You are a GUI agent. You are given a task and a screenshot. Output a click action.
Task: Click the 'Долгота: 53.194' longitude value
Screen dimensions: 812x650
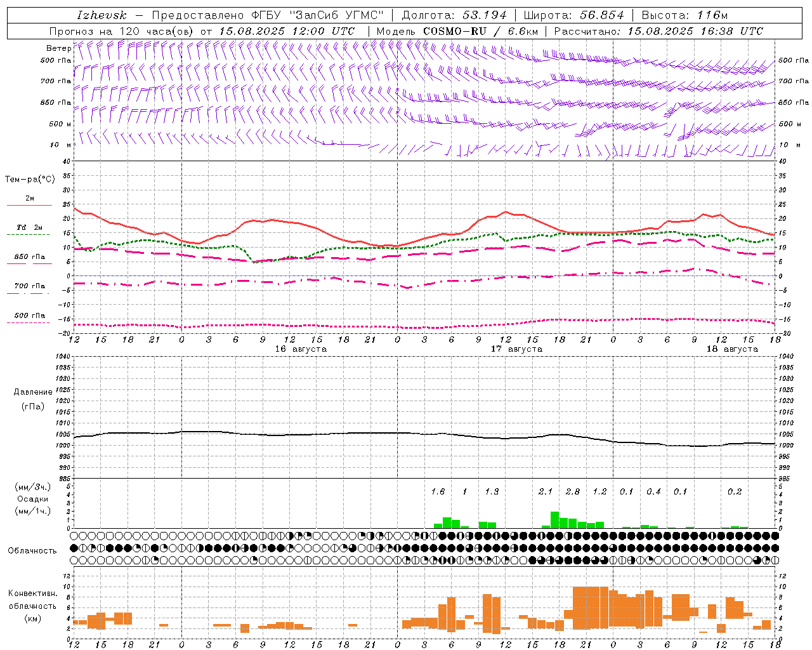(455, 15)
